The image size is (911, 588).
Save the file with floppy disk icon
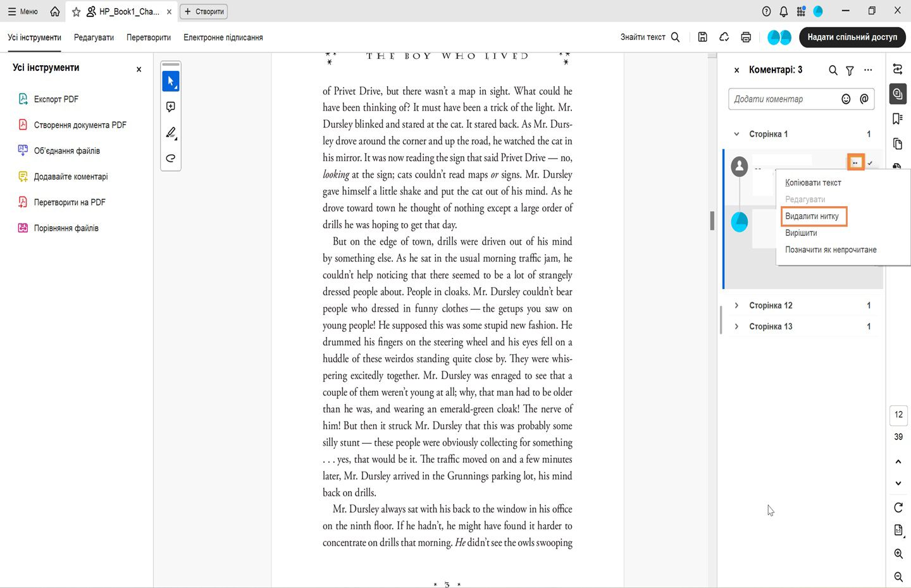(702, 37)
